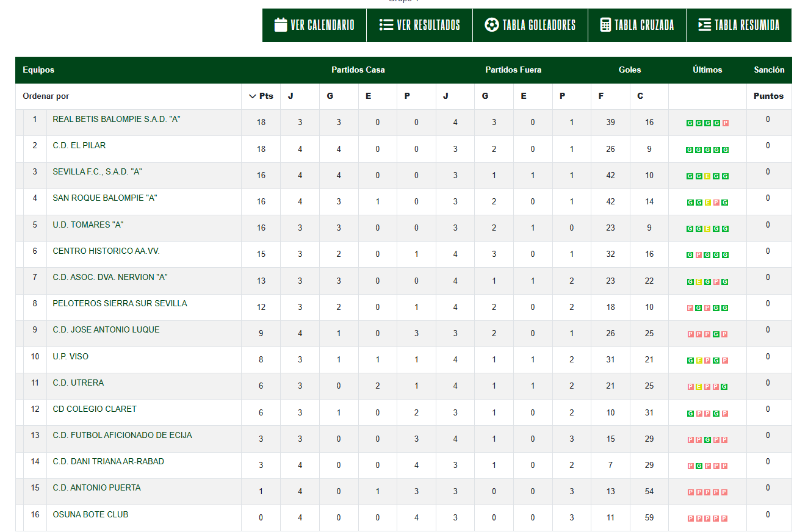Open team U.P. Viso
This screenshot has width=797, height=532.
pos(71,357)
